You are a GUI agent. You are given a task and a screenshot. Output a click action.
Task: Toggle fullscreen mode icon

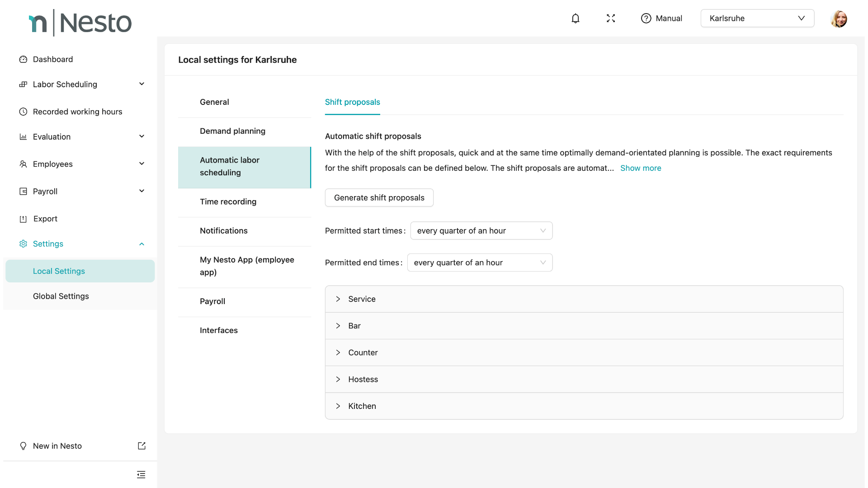click(x=611, y=19)
